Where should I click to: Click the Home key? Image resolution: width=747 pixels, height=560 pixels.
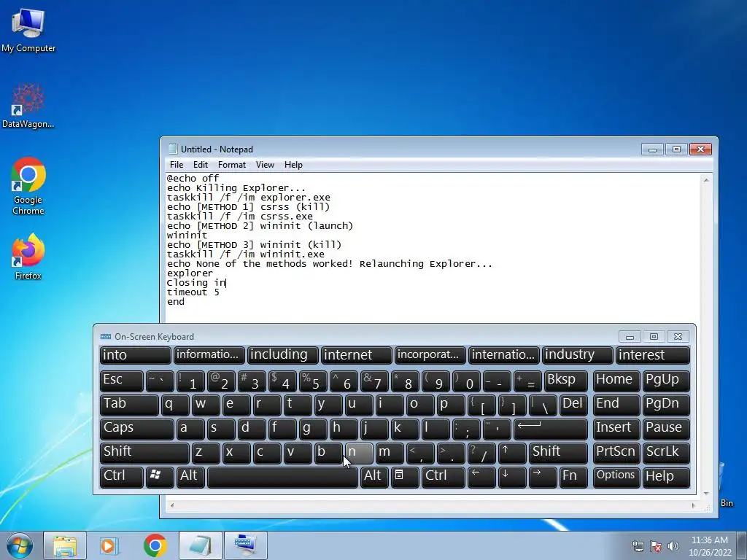click(616, 381)
